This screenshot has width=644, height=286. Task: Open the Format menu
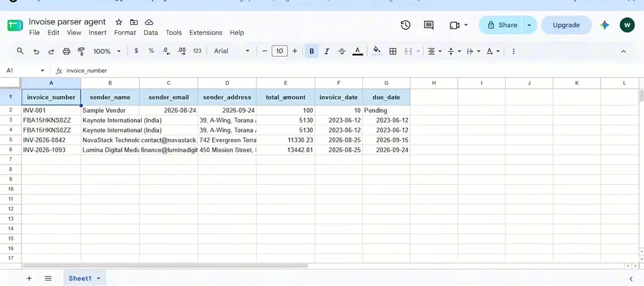tap(125, 32)
